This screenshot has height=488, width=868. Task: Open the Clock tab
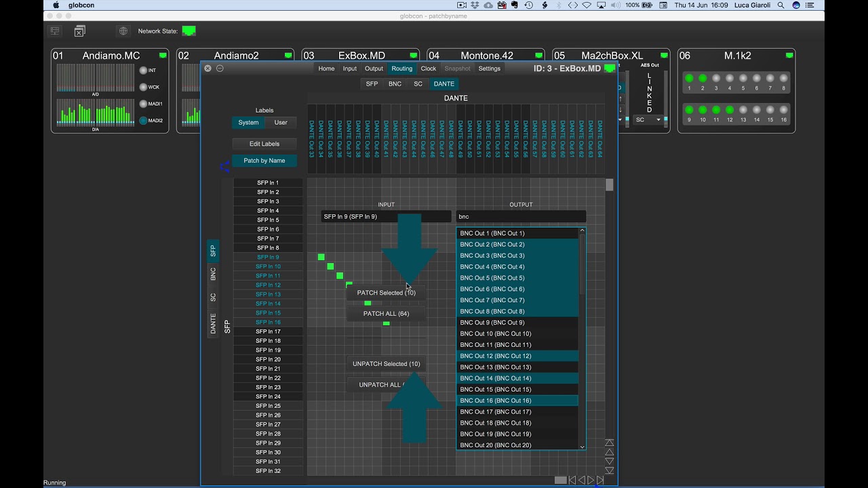(429, 68)
